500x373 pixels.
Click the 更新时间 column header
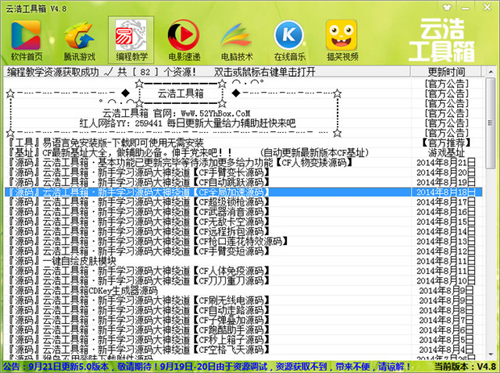coord(446,72)
